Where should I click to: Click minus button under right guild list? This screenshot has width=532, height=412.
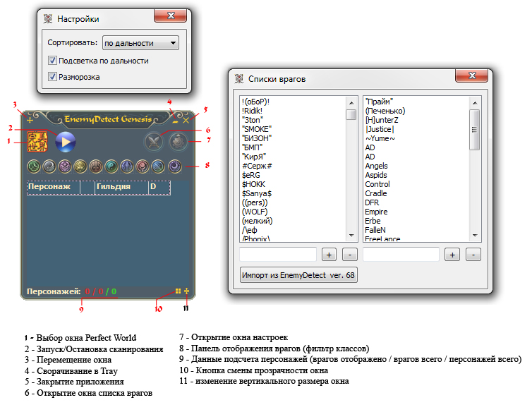(473, 255)
